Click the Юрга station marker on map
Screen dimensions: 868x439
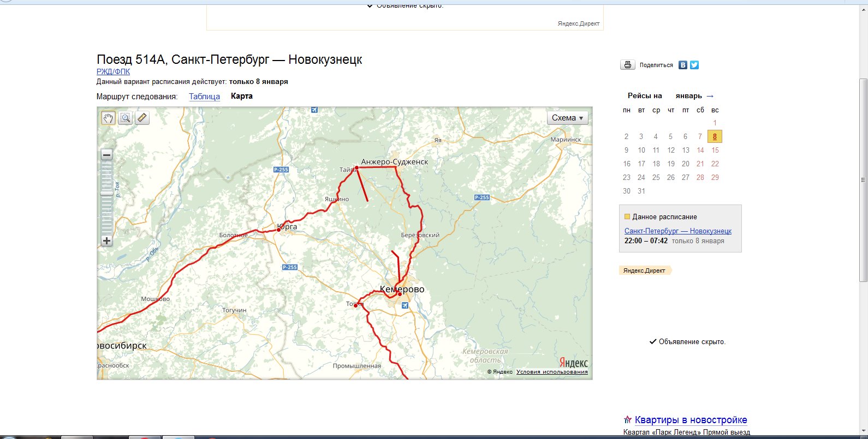278,230
